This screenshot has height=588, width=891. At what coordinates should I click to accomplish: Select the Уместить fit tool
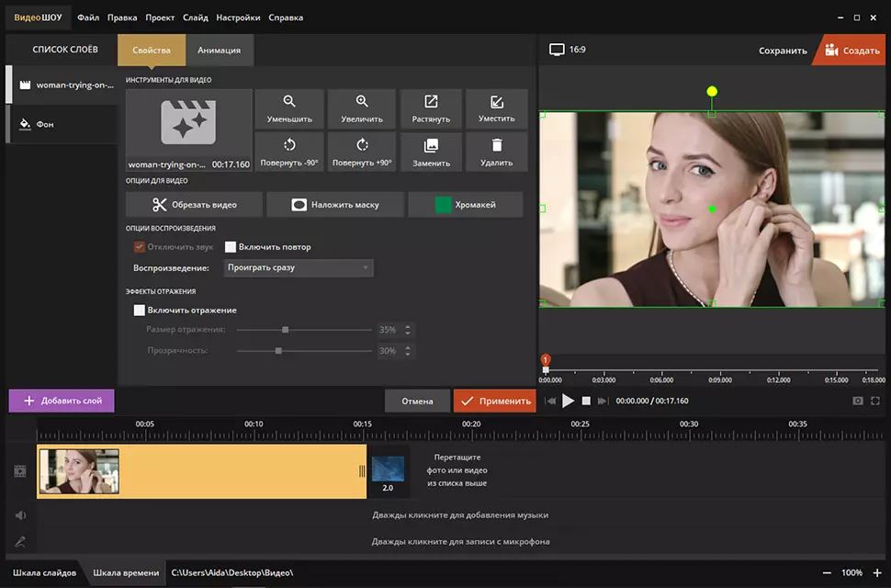(496, 108)
